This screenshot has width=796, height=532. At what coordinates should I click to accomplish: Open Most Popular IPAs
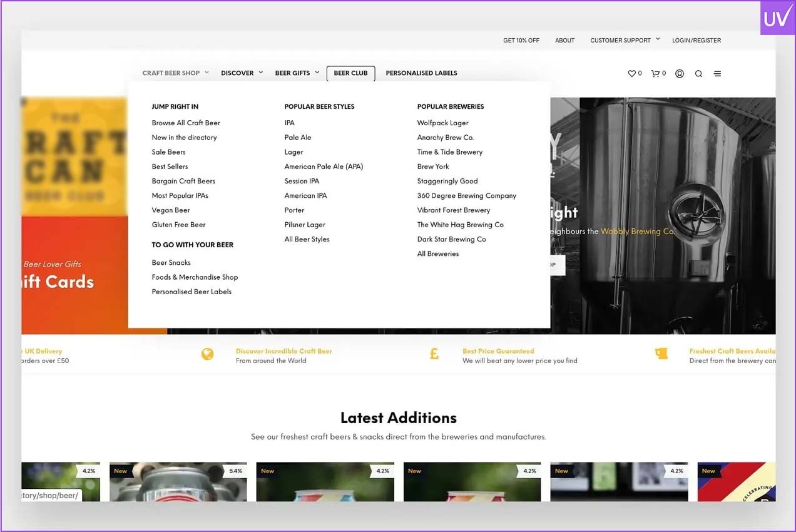[x=180, y=195]
